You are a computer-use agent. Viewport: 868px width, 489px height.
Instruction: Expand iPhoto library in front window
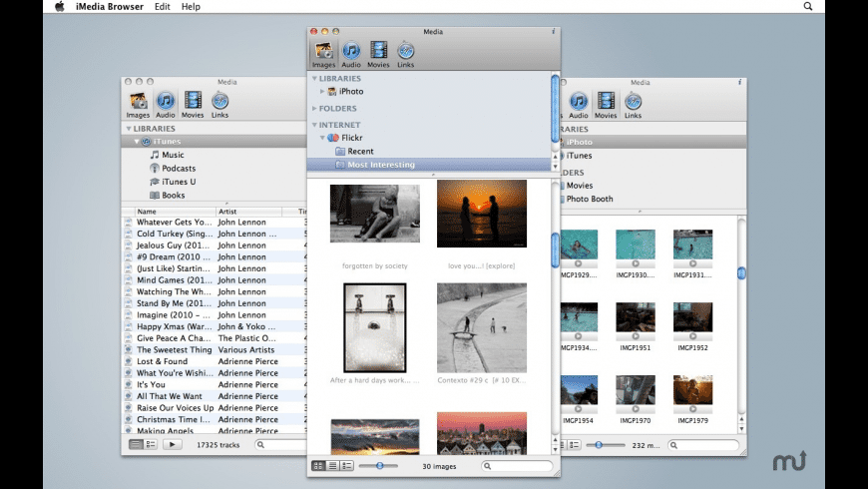click(322, 92)
